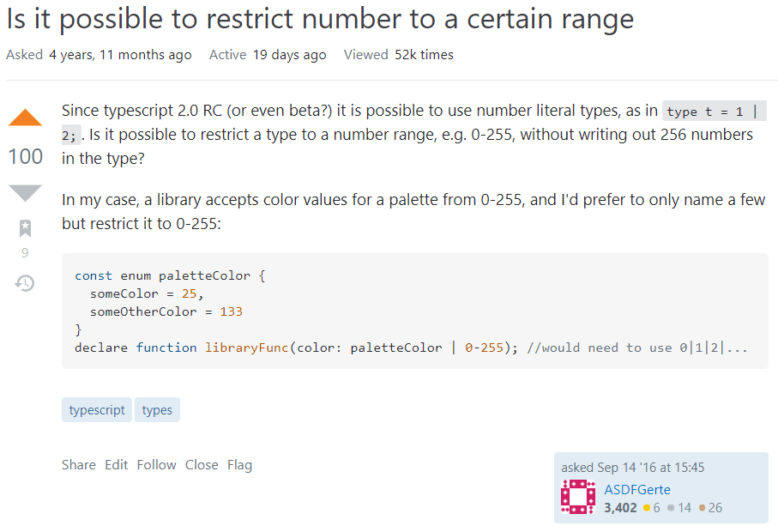Edit the question
Viewport: 778px width, 532px height.
[116, 464]
